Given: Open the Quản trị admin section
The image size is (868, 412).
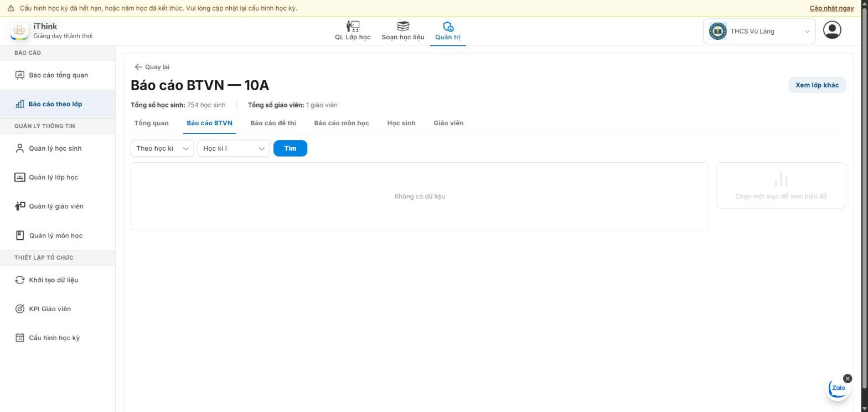Looking at the screenshot, I should click(447, 31).
